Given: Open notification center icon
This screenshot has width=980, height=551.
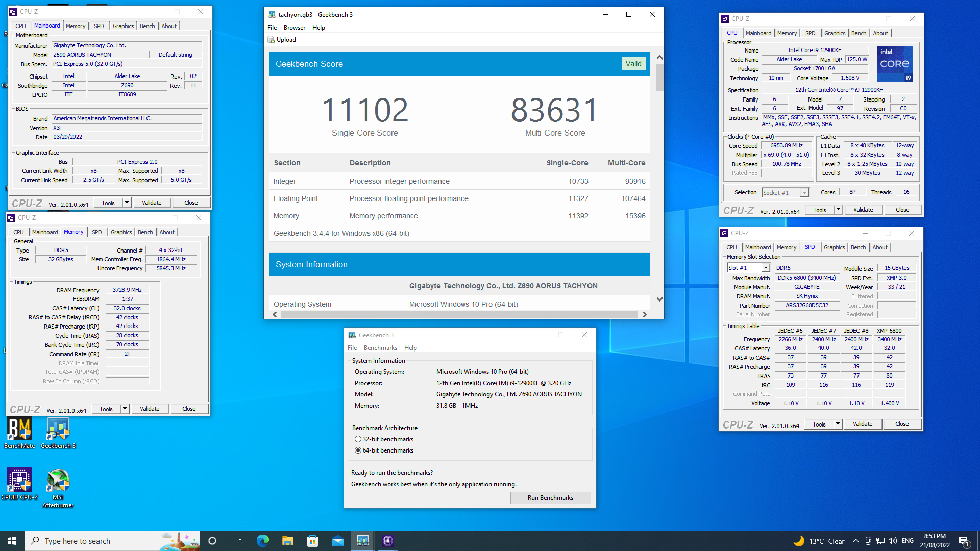Looking at the screenshot, I should pos(964,541).
